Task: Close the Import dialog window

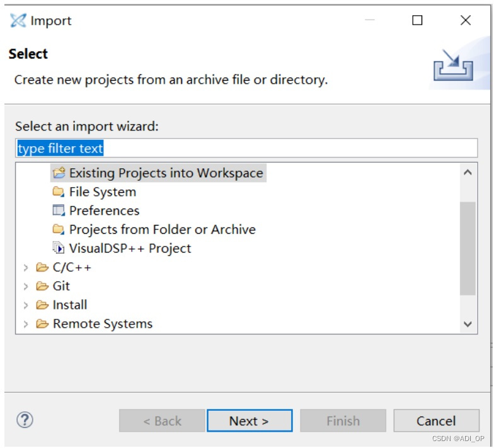Action: point(465,20)
